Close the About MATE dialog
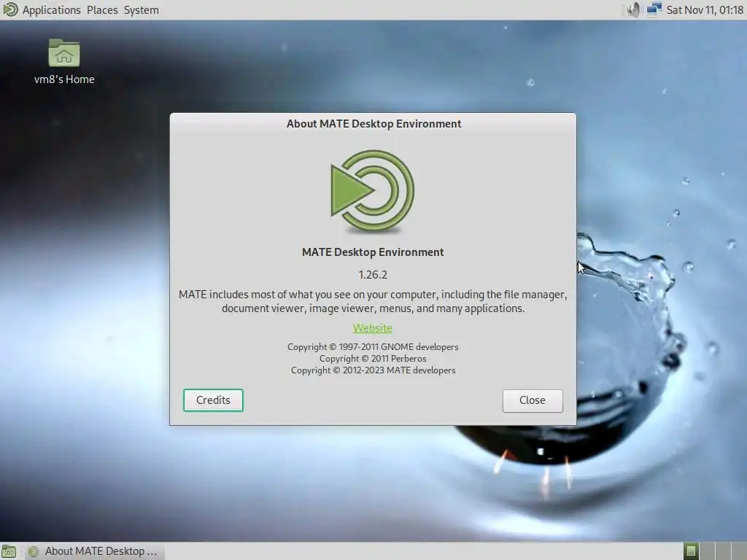The image size is (747, 560). (532, 400)
